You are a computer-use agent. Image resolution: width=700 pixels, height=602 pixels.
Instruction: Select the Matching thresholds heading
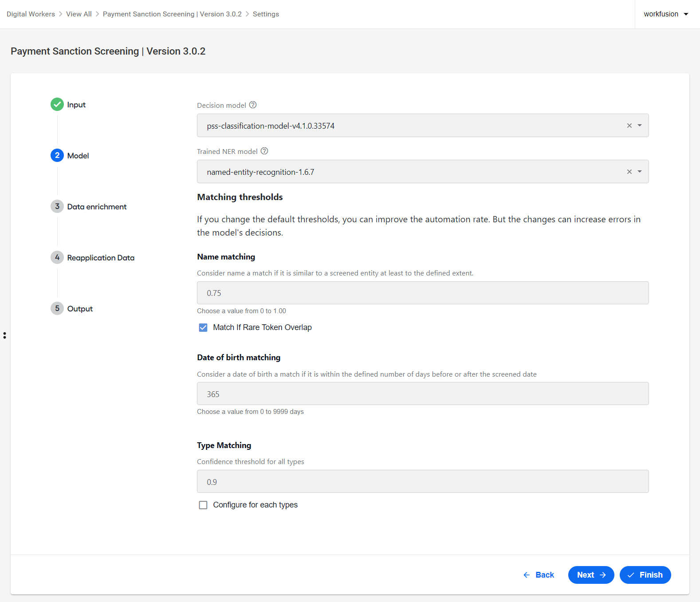240,197
